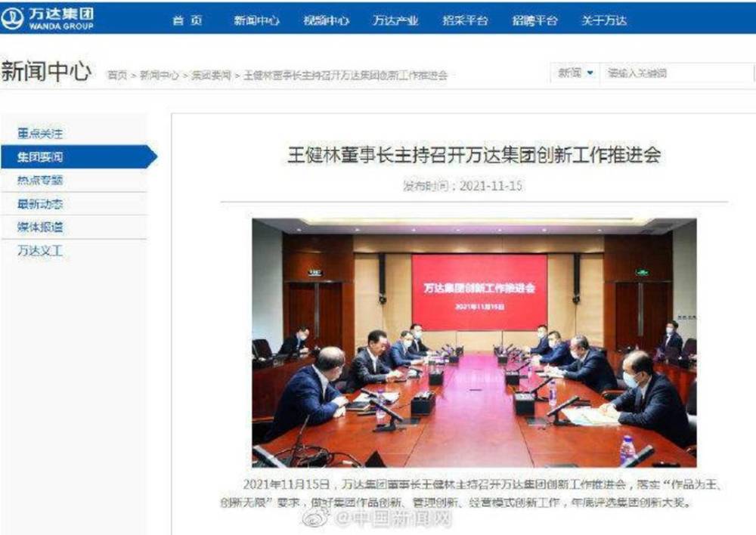Select 关于万达 in top navigation
Viewport: 756px width, 535px height.
coord(604,20)
